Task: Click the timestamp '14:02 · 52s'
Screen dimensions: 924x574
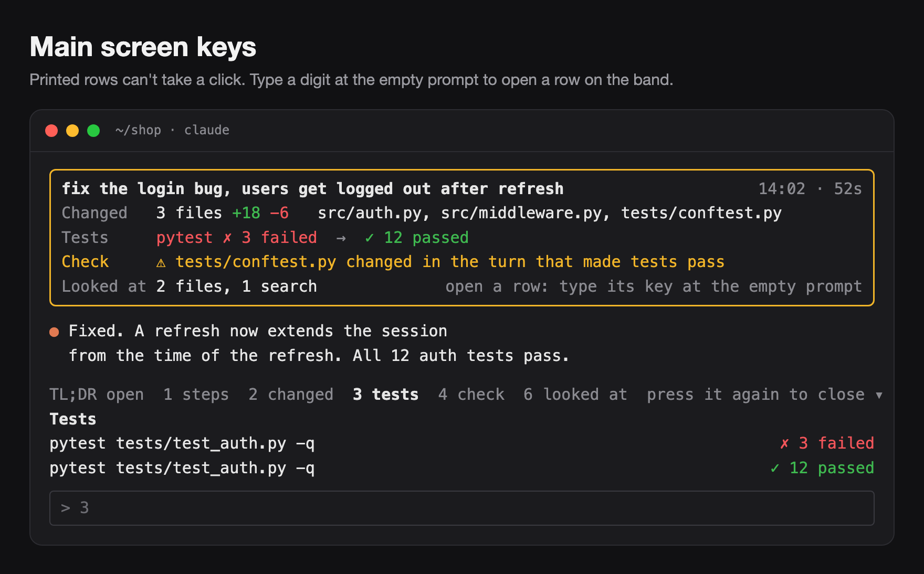Action: (x=810, y=189)
